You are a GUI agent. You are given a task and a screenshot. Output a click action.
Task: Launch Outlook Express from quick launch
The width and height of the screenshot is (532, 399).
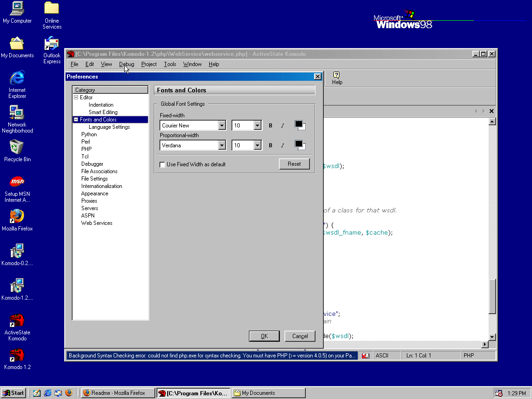58,393
